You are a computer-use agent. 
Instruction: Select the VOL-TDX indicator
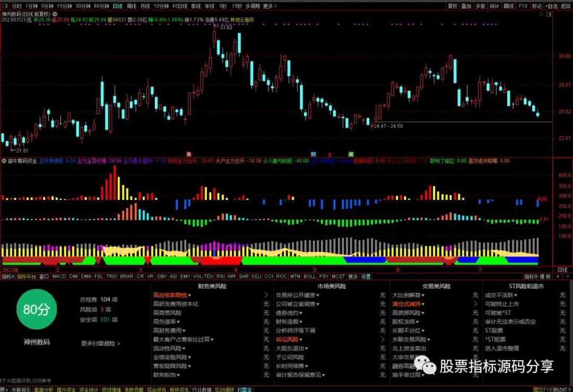203,276
